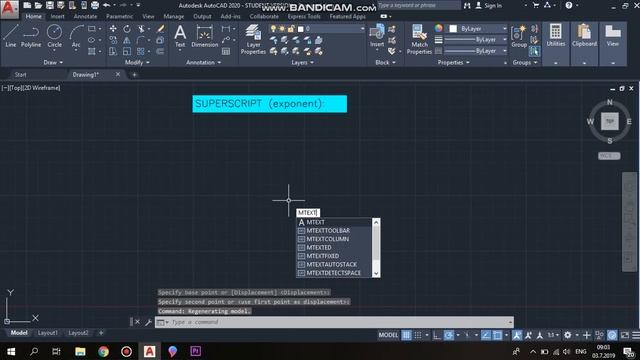This screenshot has height=360, width=640.
Task: Click the AutoCAD application menu logo
Action: point(9,9)
